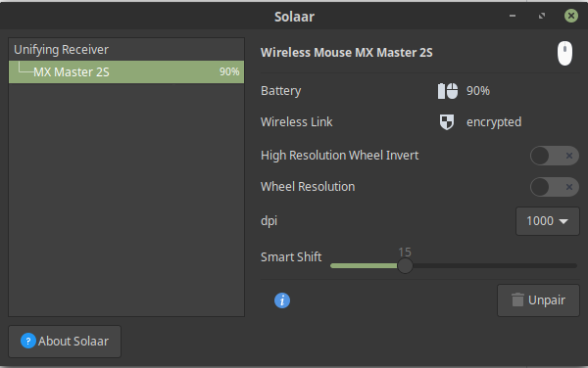Click the 90% value in the device list
Viewport: 588px width, 368px height.
[229, 71]
